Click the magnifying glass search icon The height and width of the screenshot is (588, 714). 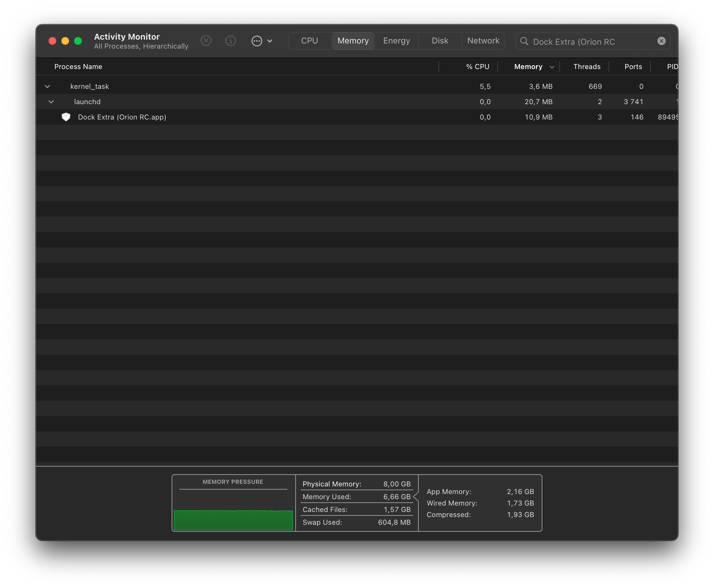(x=524, y=41)
